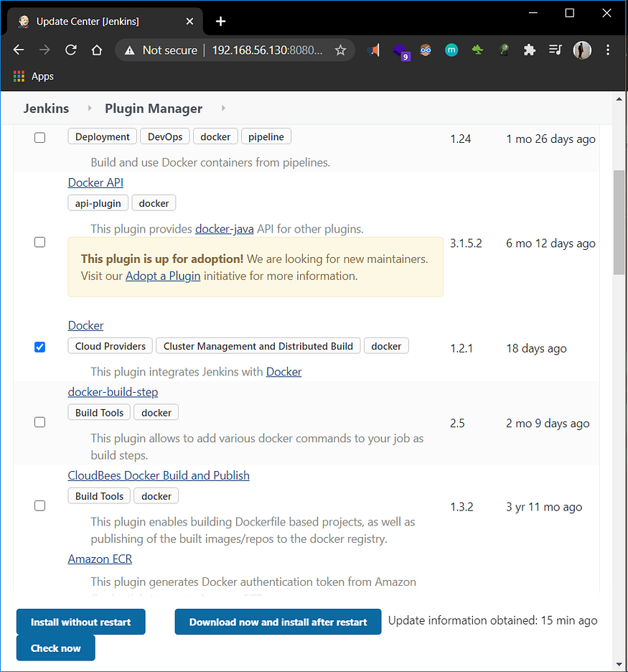The width and height of the screenshot is (628, 672).
Task: Uncheck the Docker plugin checkbox
Action: [39, 347]
